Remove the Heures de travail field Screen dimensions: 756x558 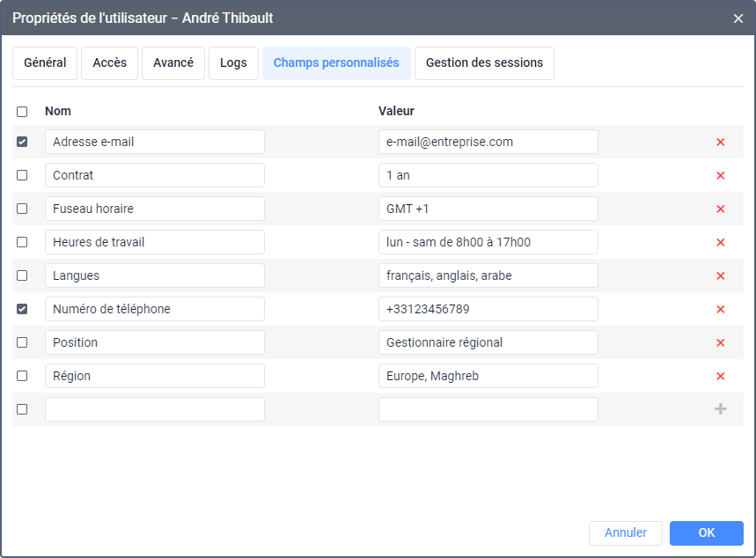point(720,242)
